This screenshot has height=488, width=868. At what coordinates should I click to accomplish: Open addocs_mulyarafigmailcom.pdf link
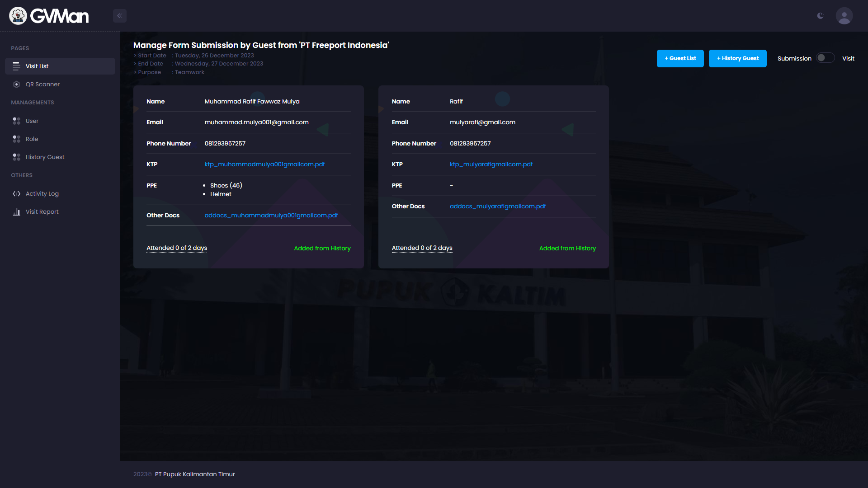coord(498,206)
